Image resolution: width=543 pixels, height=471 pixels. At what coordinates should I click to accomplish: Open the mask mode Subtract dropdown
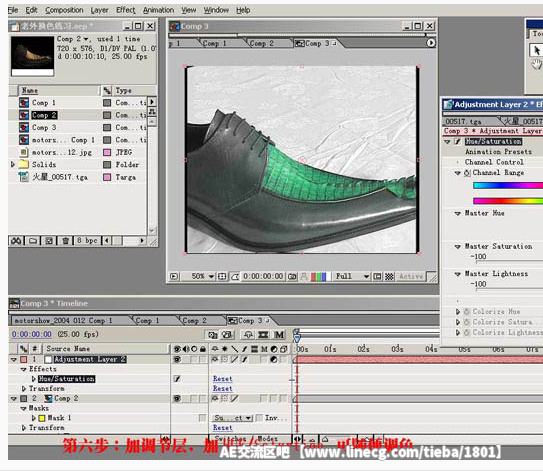tap(232, 418)
